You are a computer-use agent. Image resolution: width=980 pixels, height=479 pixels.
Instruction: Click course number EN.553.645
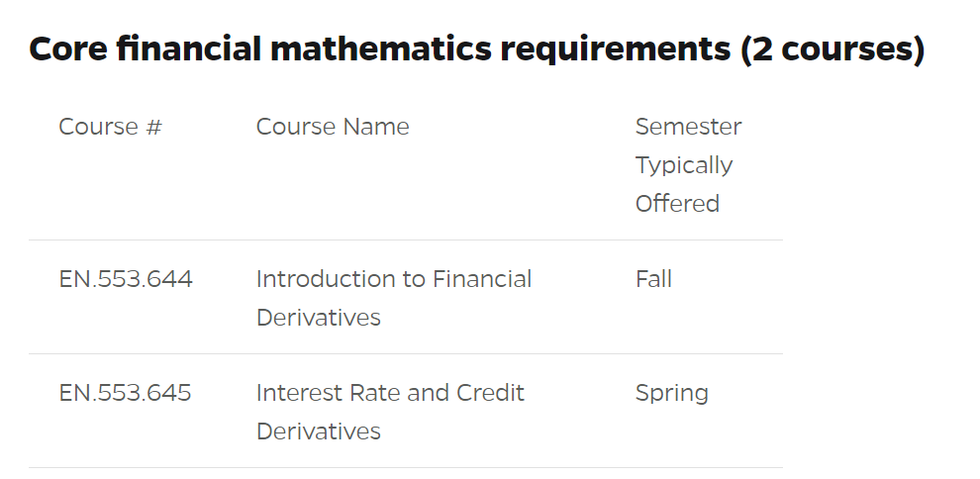tap(125, 393)
